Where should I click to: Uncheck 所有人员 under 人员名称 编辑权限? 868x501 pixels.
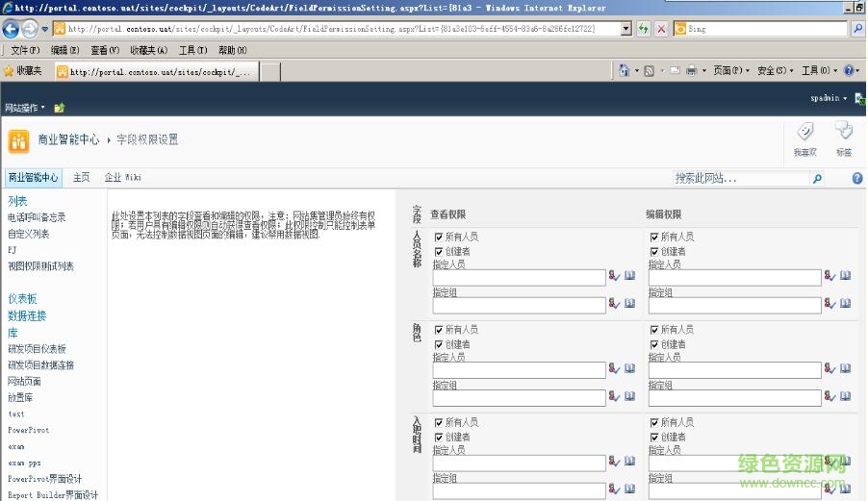[x=653, y=238]
